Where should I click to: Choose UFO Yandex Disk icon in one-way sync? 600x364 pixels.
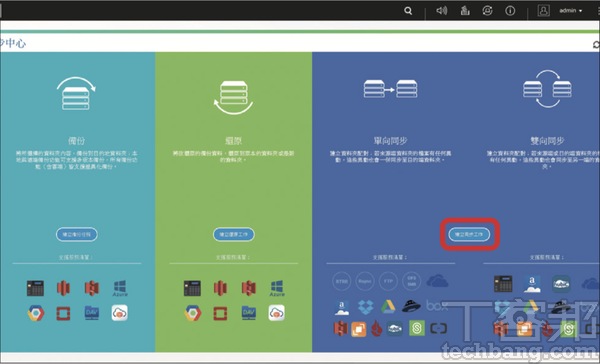(x=411, y=306)
